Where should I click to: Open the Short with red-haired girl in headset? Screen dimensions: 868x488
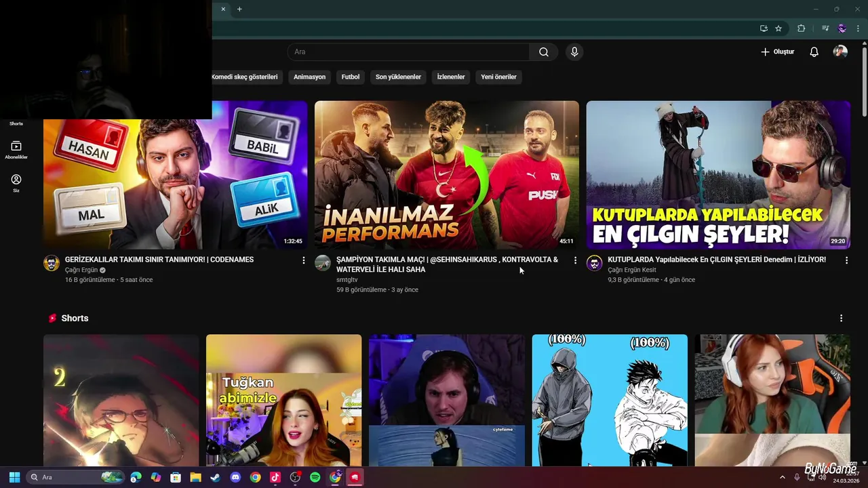772,400
